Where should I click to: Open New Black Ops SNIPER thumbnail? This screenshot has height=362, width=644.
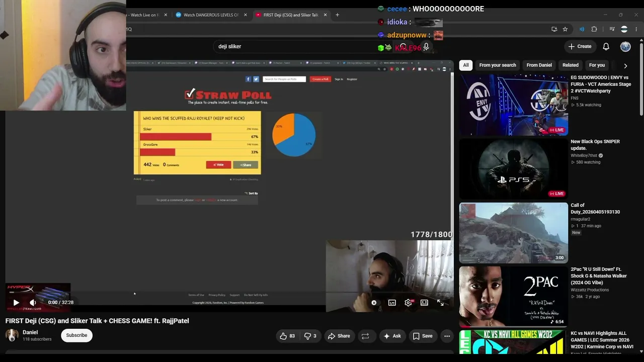pos(514,169)
